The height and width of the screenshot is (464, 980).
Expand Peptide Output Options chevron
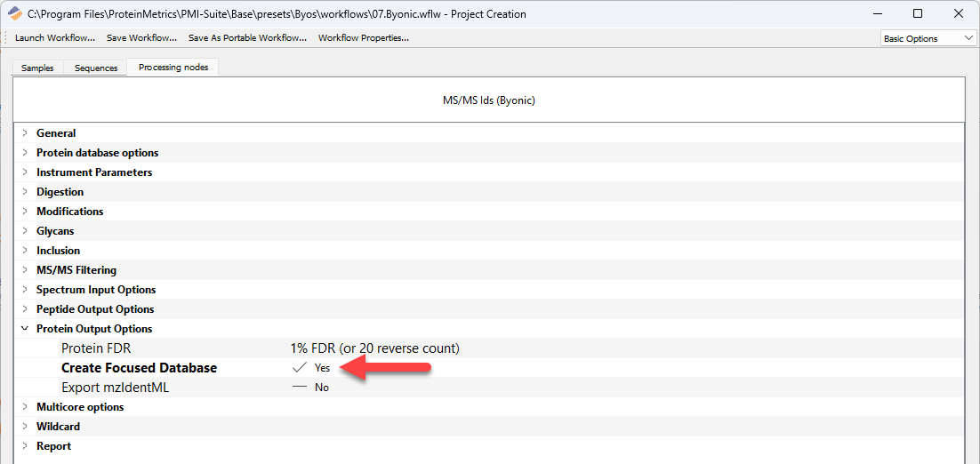[x=24, y=309]
